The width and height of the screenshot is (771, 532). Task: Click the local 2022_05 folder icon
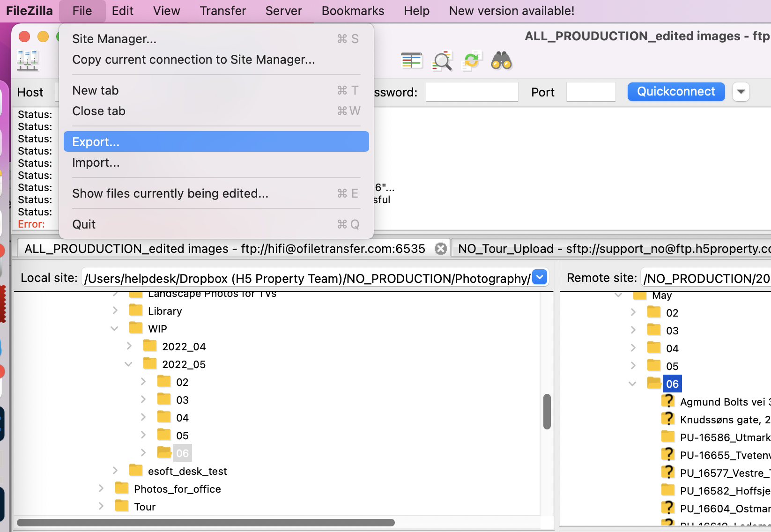(150, 363)
